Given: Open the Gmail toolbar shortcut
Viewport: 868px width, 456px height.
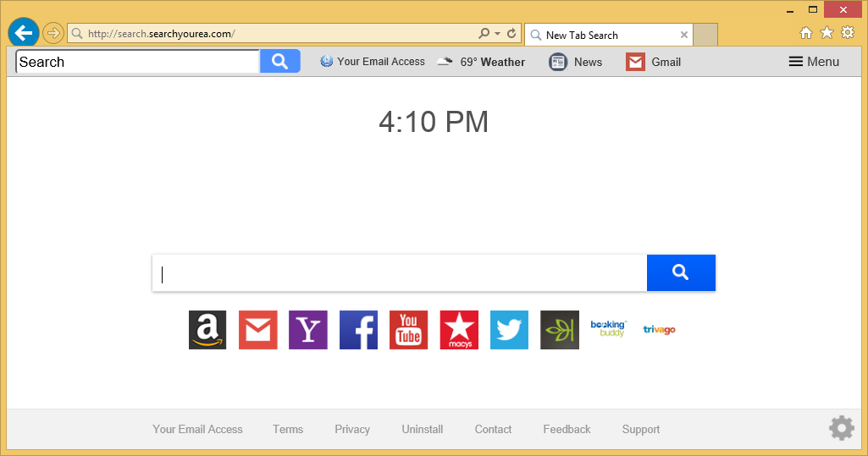Looking at the screenshot, I should tap(653, 62).
